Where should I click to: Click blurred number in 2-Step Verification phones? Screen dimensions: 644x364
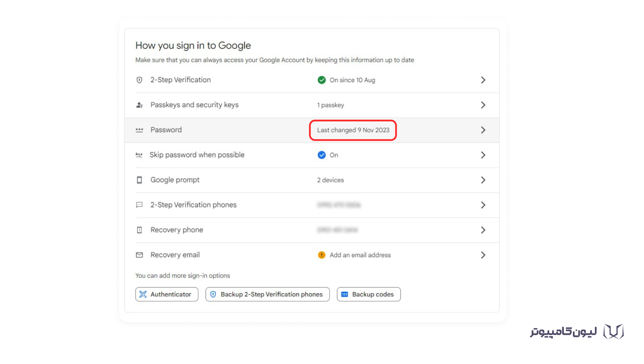tap(339, 205)
